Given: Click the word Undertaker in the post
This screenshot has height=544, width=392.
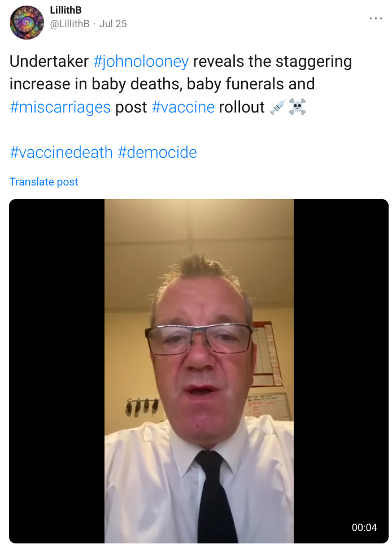Looking at the screenshot, I should (x=49, y=62).
